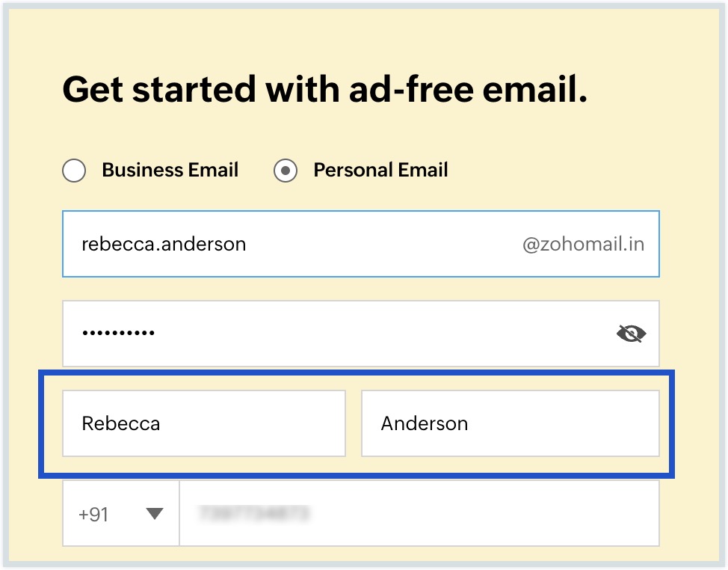This screenshot has height=570, width=728.
Task: Focus the masked password input field
Action: 361,334
